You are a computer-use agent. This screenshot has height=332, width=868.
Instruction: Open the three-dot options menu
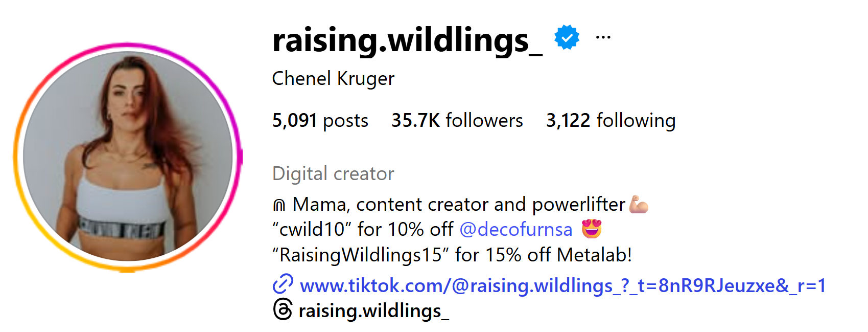[x=603, y=37]
